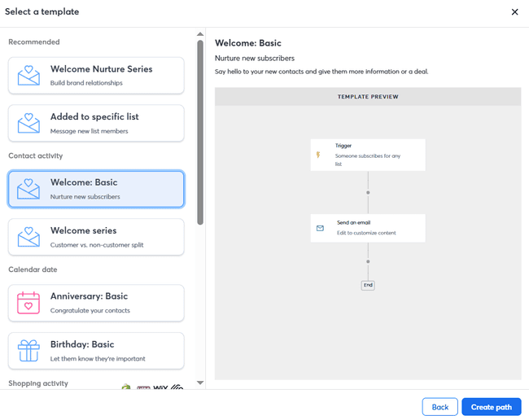The width and height of the screenshot is (529, 420).
Task: Click the Create path button
Action: (492, 407)
